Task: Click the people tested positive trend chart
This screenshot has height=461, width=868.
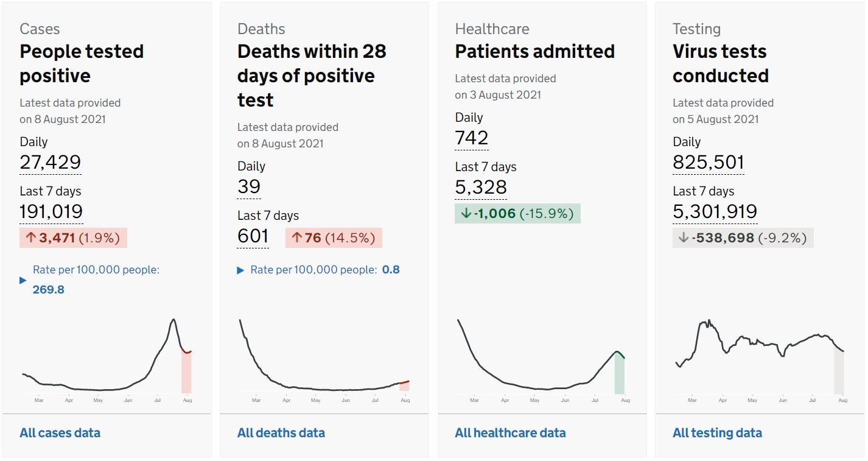Action: (107, 359)
